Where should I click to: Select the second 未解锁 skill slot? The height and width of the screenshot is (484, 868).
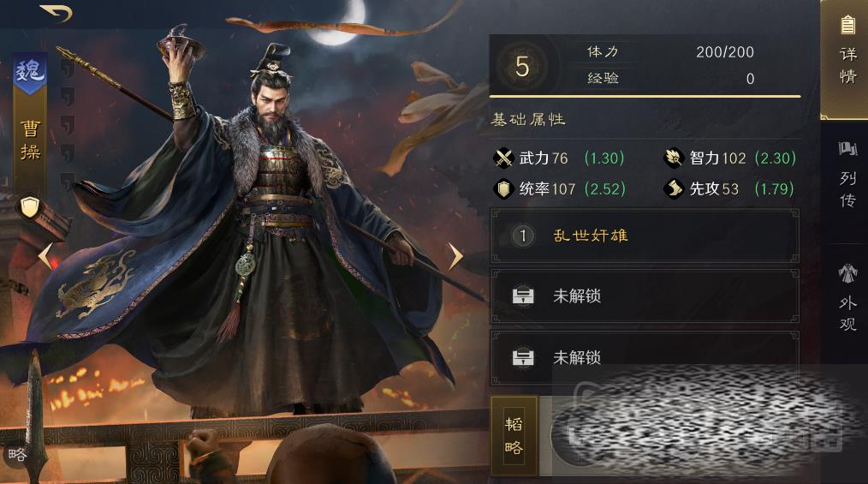coord(645,358)
